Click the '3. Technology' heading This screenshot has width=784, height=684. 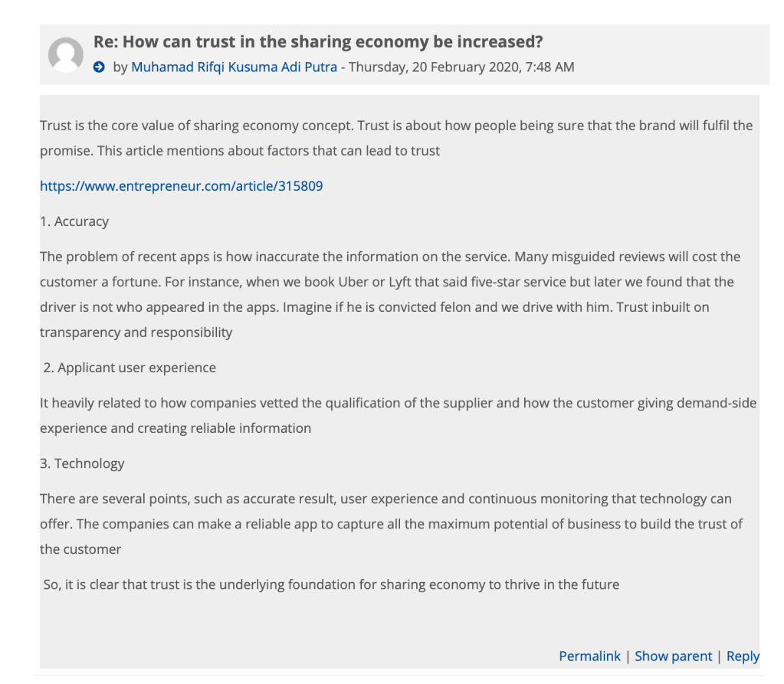(x=82, y=463)
